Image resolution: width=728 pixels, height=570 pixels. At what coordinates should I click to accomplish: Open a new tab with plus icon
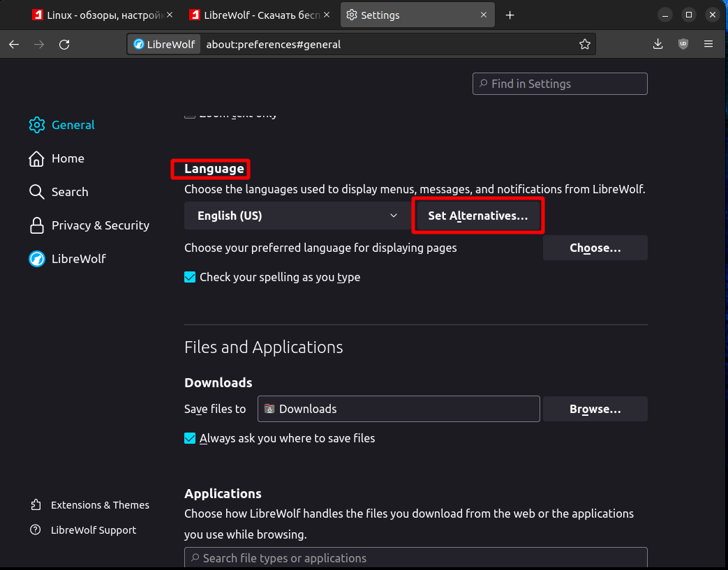click(510, 15)
